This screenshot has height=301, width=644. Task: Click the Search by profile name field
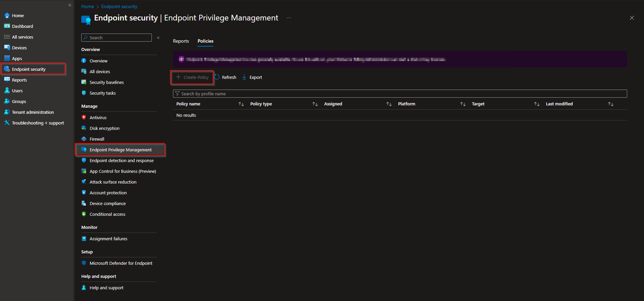click(x=400, y=94)
